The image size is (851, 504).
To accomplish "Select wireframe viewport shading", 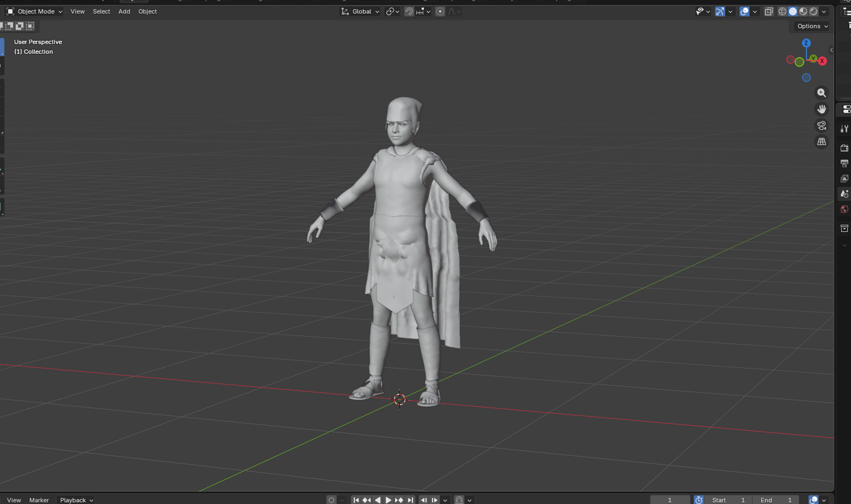I will tap(782, 11).
